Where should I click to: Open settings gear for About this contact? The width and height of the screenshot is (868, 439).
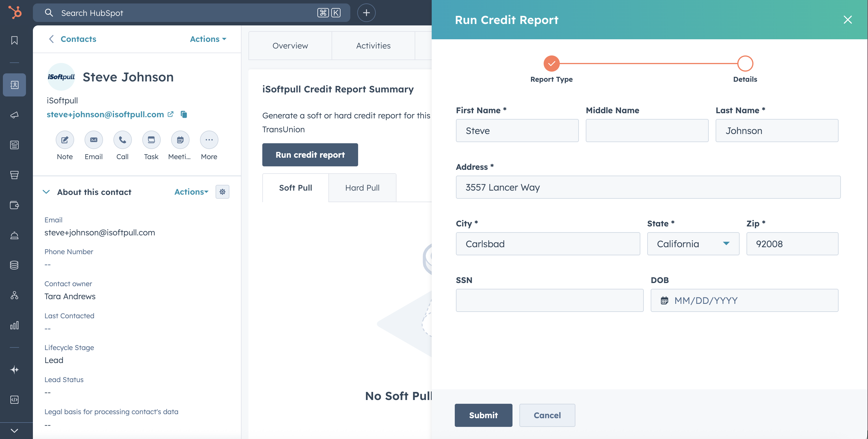pyautogui.click(x=222, y=192)
